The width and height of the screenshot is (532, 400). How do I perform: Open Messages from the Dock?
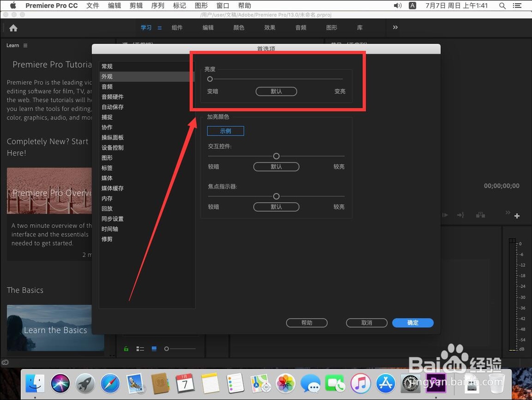pyautogui.click(x=311, y=383)
